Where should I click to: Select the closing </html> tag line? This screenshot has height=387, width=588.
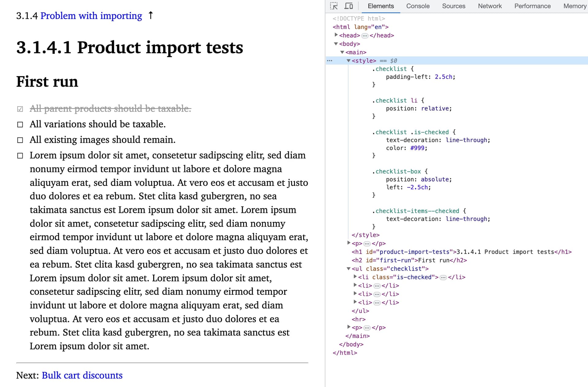coord(345,353)
